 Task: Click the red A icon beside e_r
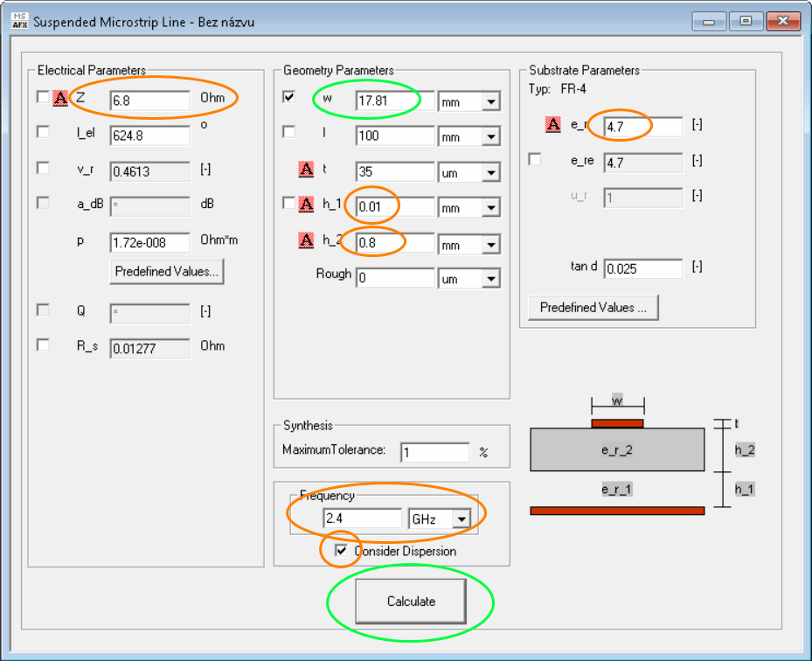(553, 125)
